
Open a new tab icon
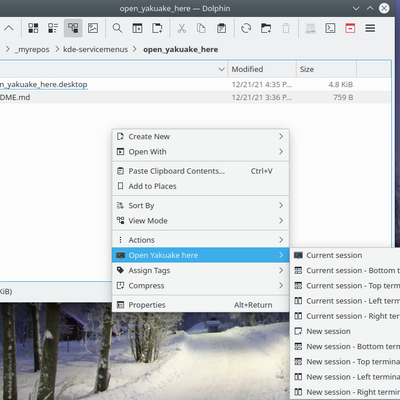[157, 28]
